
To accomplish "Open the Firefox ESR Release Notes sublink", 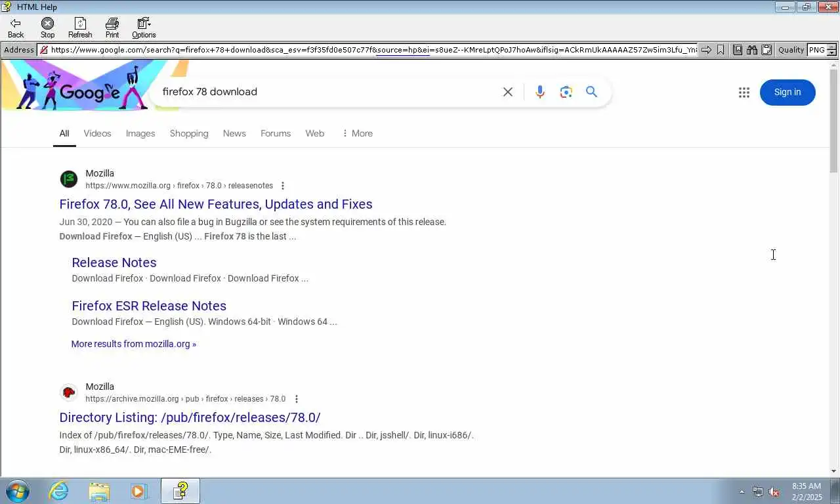I will click(x=149, y=306).
